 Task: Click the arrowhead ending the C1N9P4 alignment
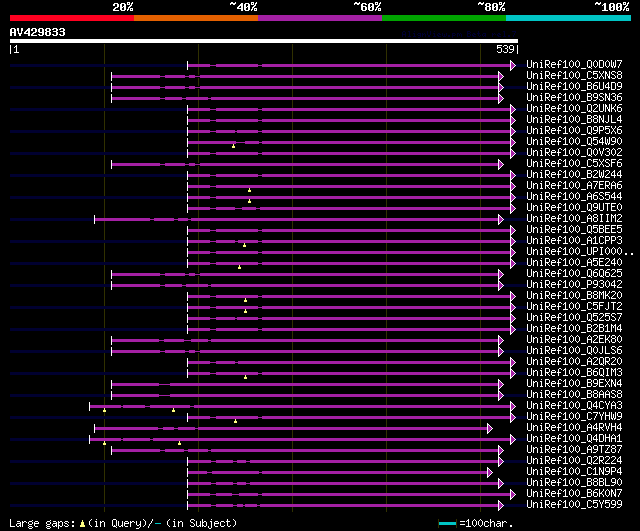point(490,473)
